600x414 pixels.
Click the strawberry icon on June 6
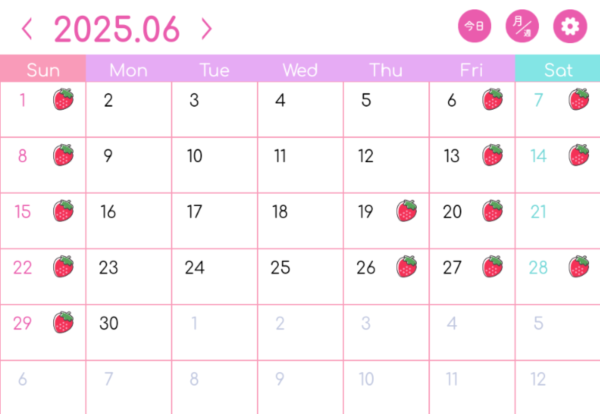pyautogui.click(x=492, y=99)
